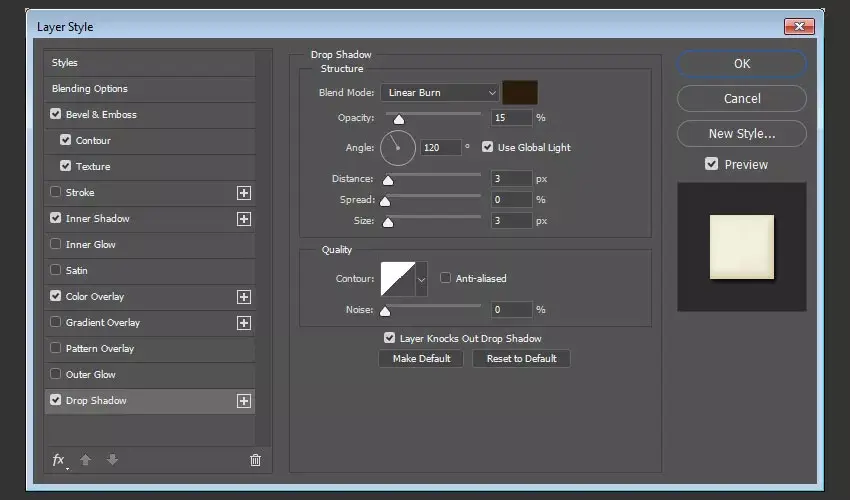Enable the Inner Glow checkbox
This screenshot has width=850, height=500.
coord(55,244)
